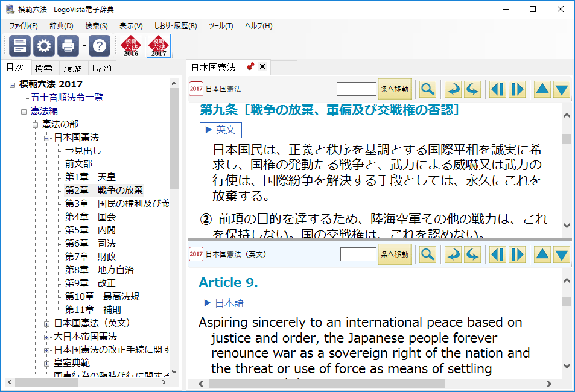Close the 日本国憲法 document tab
Screen dimensions: 575x392
pos(262,66)
